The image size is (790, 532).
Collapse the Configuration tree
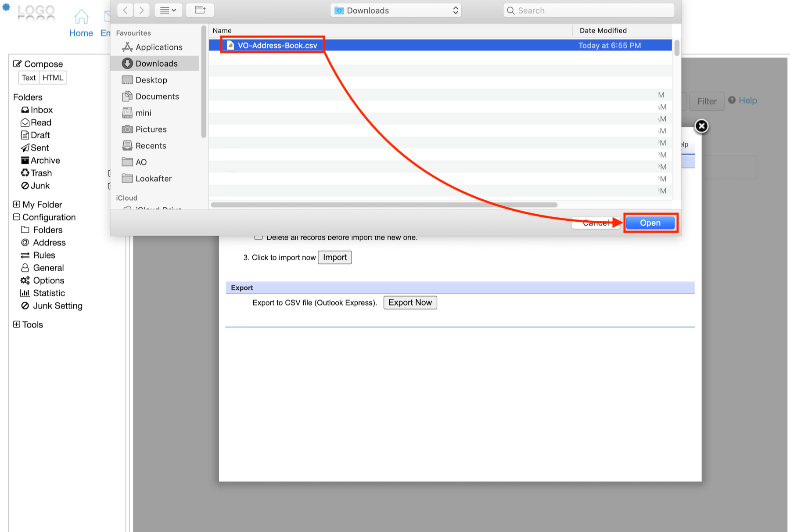17,217
